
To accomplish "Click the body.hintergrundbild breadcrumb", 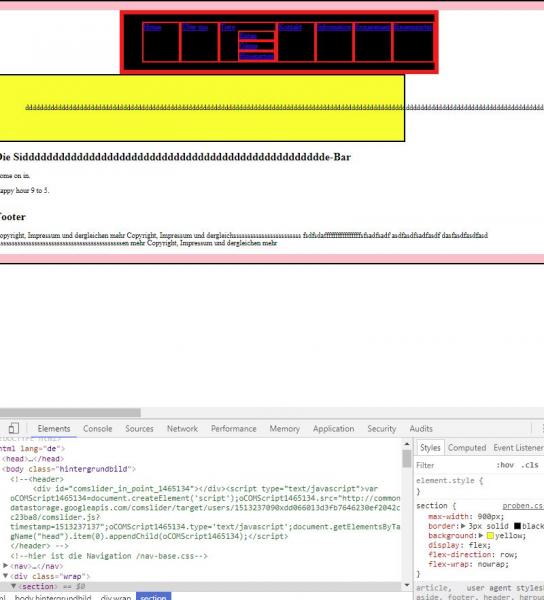I will [x=53, y=597].
